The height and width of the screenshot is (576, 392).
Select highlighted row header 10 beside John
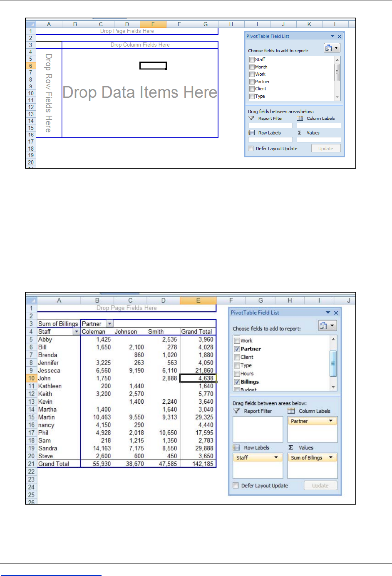pyautogui.click(x=31, y=378)
